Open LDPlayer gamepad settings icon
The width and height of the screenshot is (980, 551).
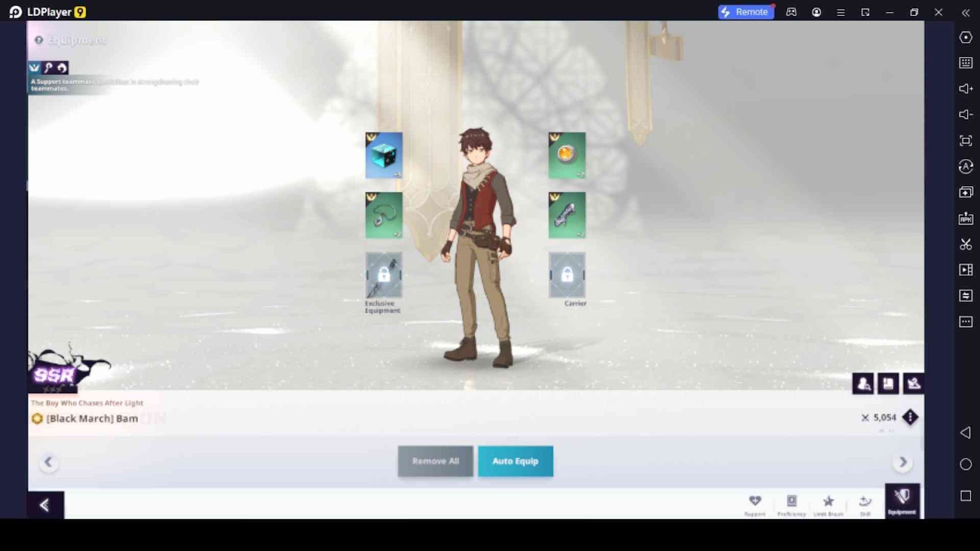pos(791,12)
